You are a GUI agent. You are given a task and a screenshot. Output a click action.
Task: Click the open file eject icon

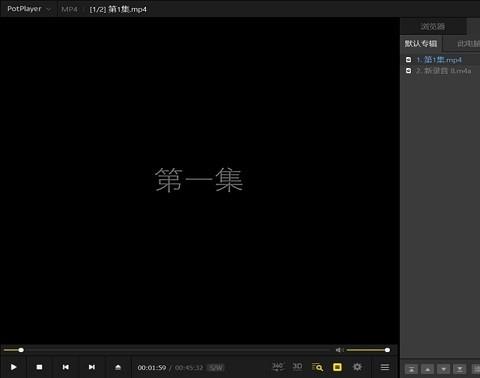pyautogui.click(x=118, y=367)
